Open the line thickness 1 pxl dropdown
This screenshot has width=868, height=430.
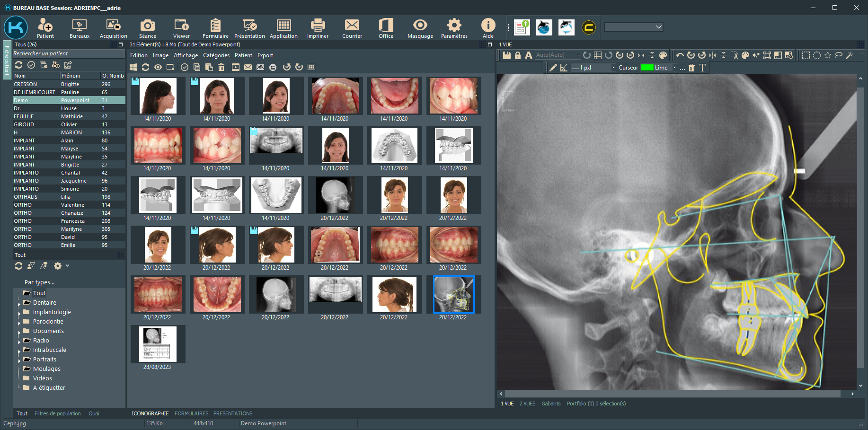pyautogui.click(x=613, y=68)
